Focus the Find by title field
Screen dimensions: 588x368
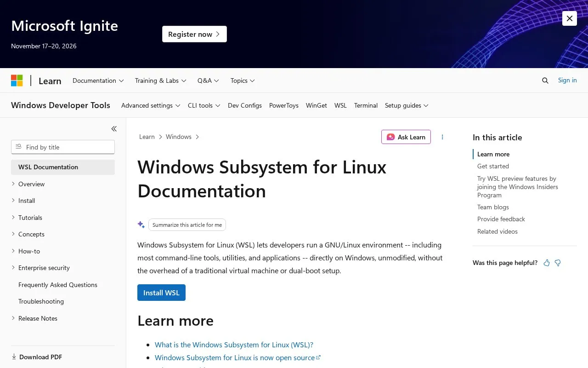click(x=63, y=147)
